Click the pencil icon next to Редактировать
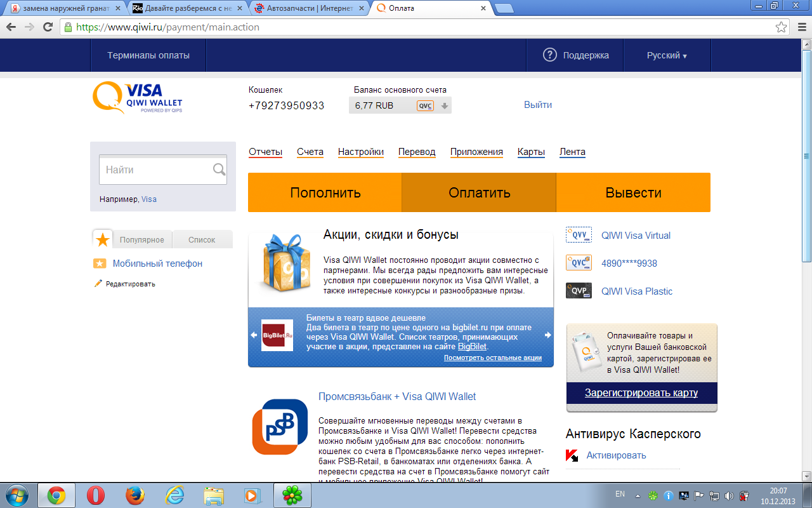 tap(98, 284)
